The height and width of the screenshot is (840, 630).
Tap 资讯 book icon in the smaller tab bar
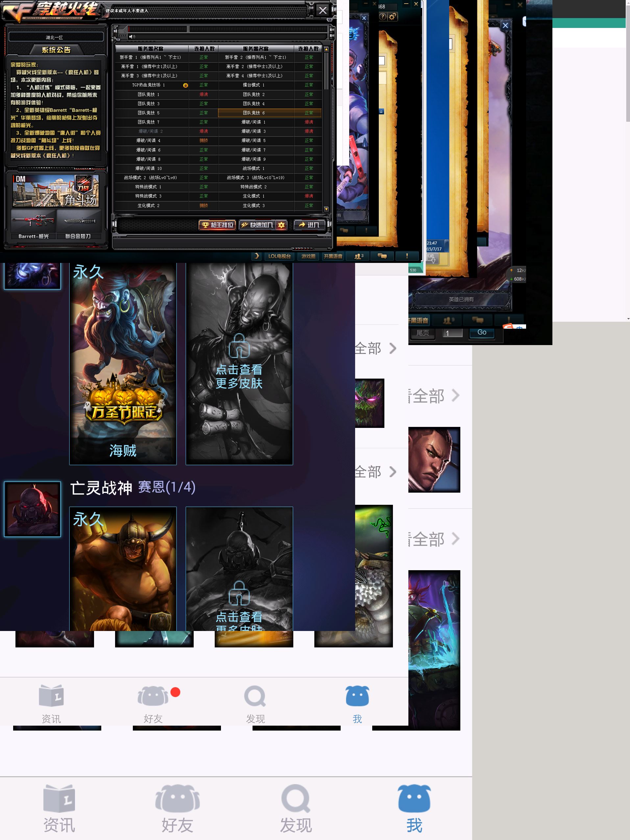point(51,696)
